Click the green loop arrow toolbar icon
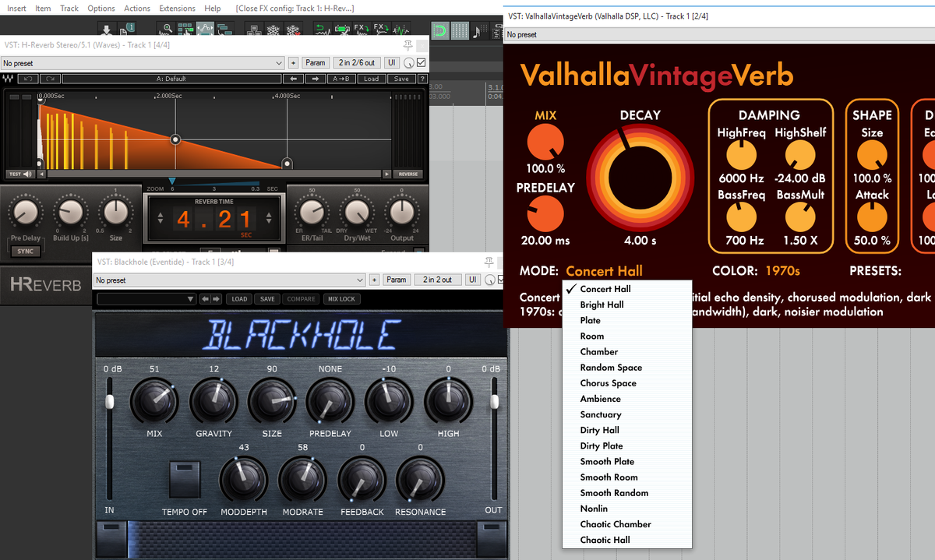The width and height of the screenshot is (935, 560). pyautogui.click(x=322, y=30)
